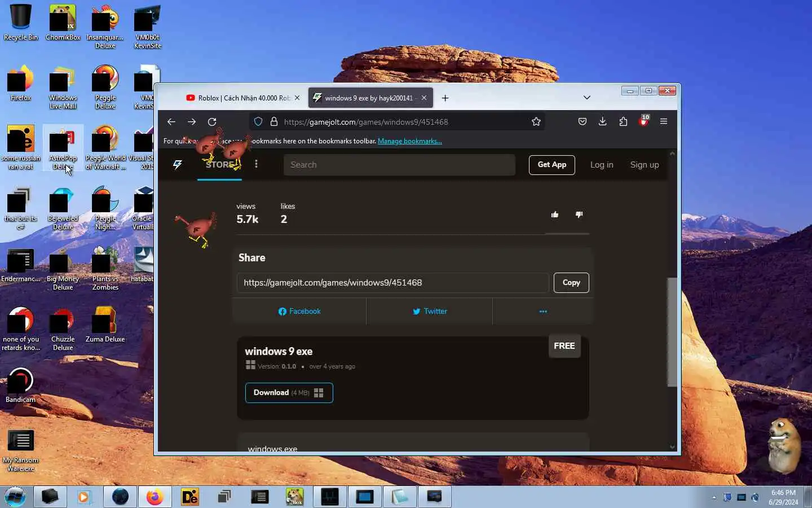Like the game with thumbs up
812x508 pixels.
click(x=555, y=214)
